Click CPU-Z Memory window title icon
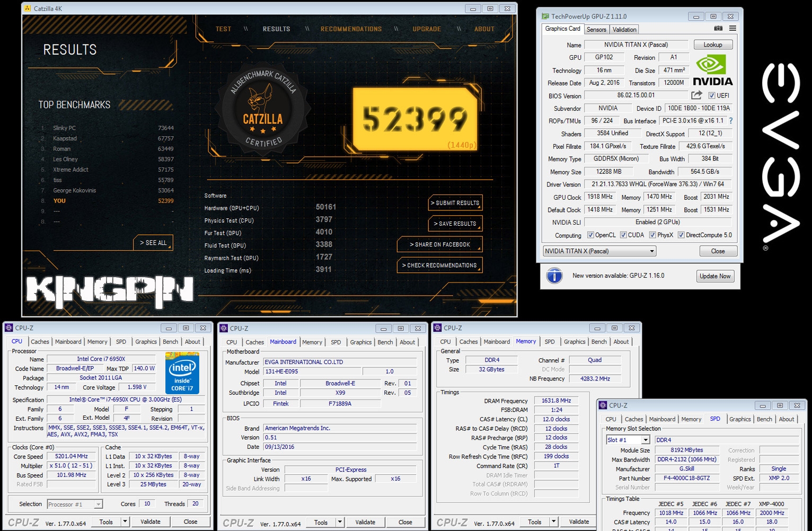 (x=437, y=328)
